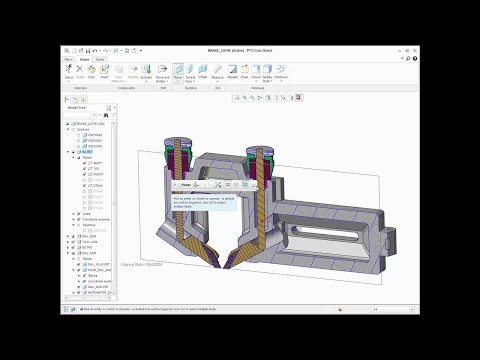This screenshot has height=360, width=480.
Task: Select the third navigator panel tab
Action: click(x=83, y=99)
